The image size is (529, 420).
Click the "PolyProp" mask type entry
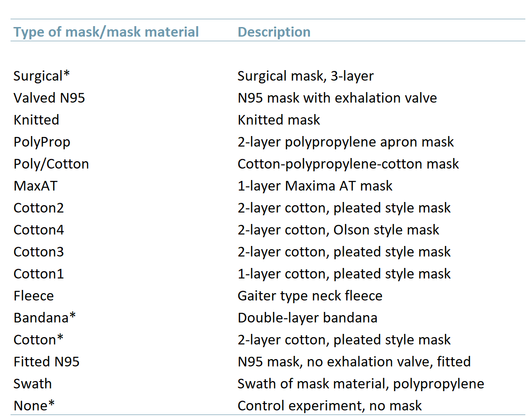(x=42, y=142)
